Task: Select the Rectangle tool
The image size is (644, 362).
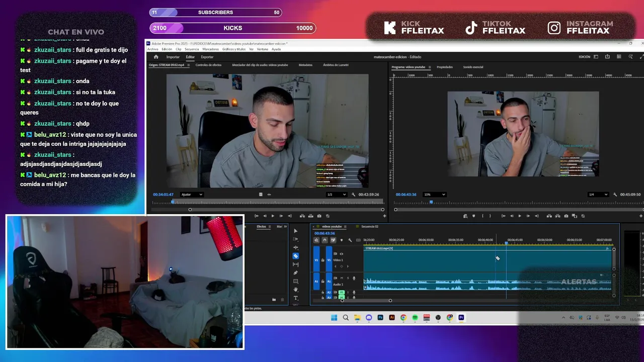Action: tap(296, 281)
